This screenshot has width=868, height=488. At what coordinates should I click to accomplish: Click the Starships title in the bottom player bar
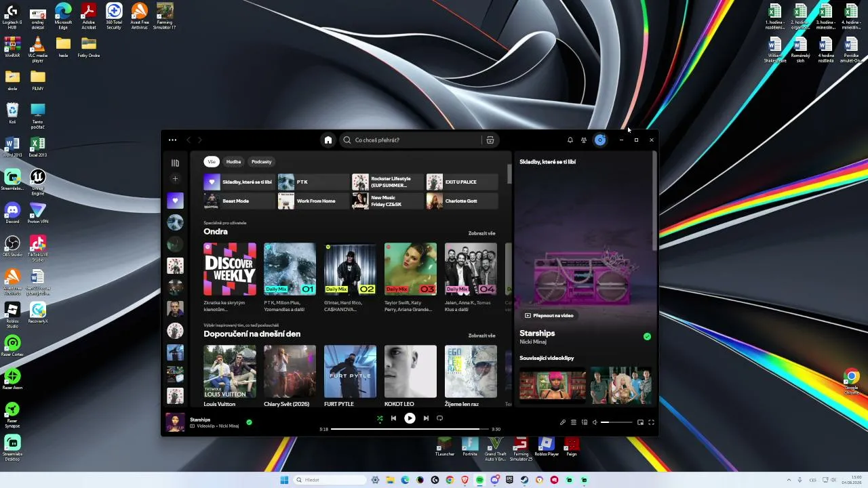(x=200, y=420)
